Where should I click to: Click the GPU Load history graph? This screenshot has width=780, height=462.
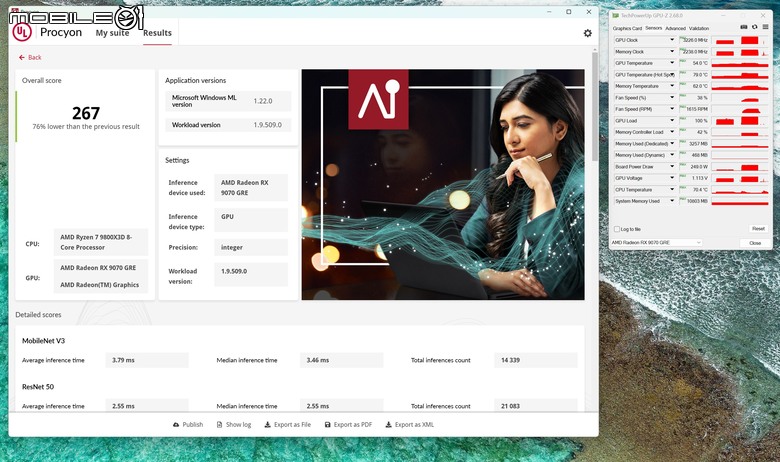click(740, 120)
